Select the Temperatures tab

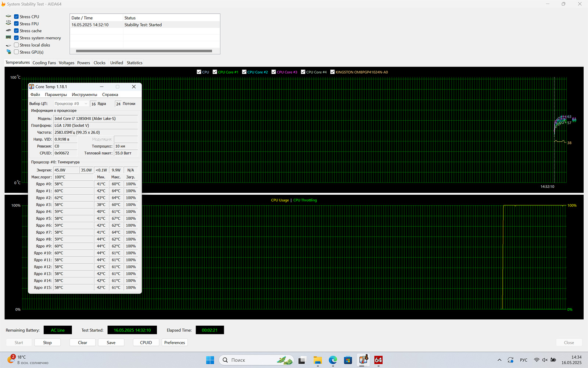tap(18, 62)
